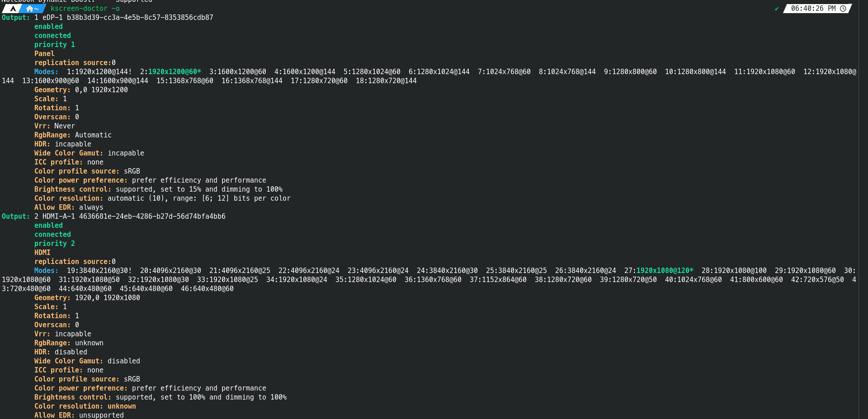Click the Arch Linux logo in prompt
The width and height of the screenshot is (868, 419).
(x=13, y=9)
